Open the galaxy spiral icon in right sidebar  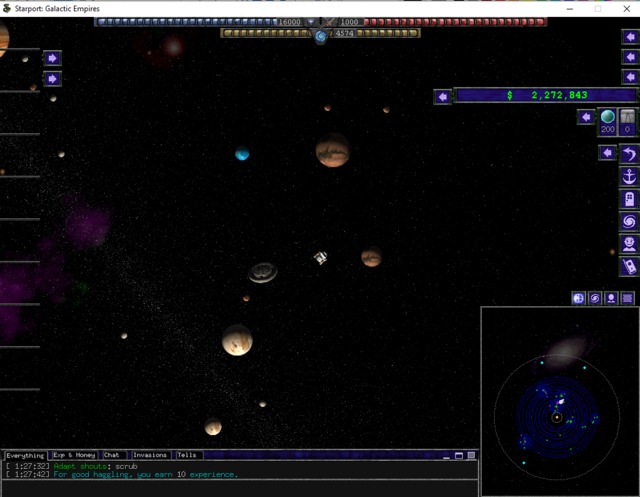click(629, 222)
